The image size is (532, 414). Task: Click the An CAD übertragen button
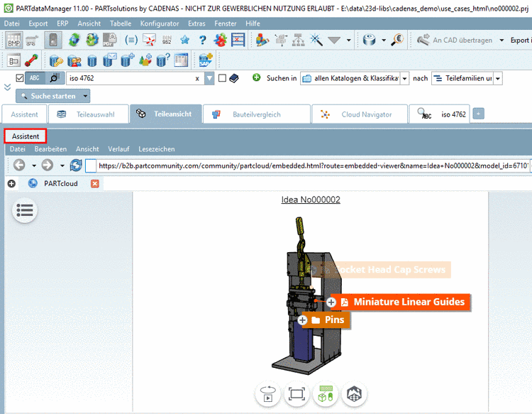[455, 40]
